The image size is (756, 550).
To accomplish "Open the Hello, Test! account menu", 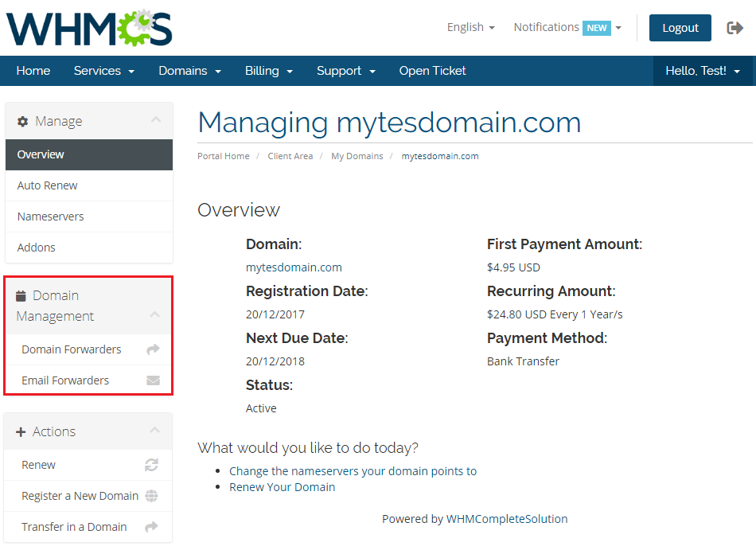I will coord(703,71).
